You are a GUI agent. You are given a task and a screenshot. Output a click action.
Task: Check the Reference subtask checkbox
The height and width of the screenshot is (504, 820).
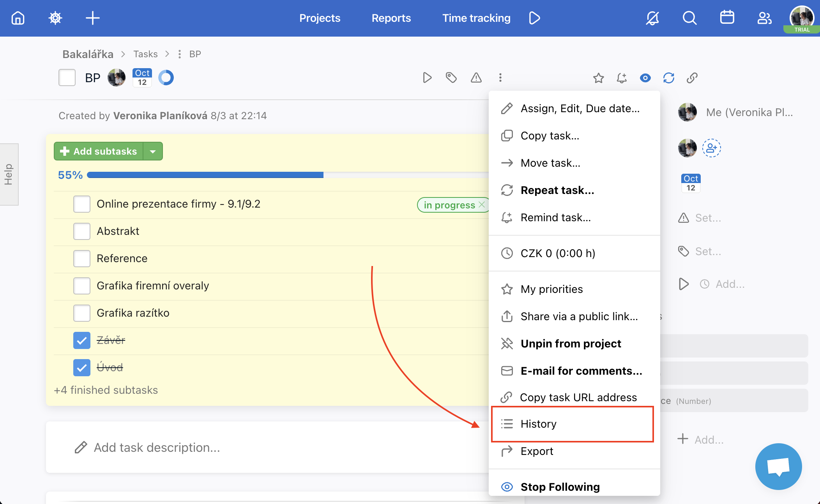82,259
